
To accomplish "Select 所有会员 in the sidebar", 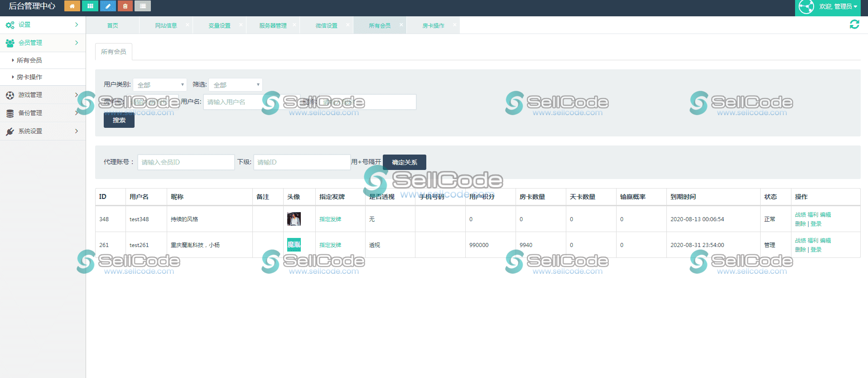I will [x=29, y=60].
